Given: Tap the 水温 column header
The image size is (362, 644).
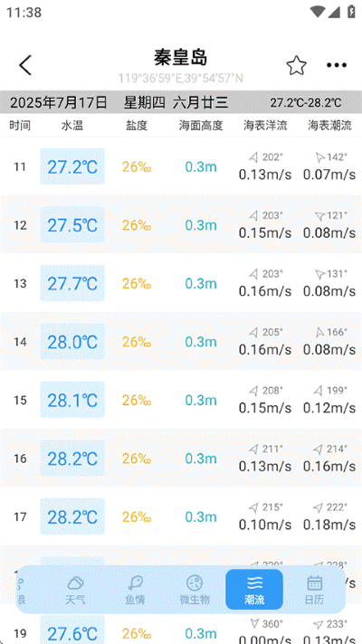Looking at the screenshot, I should point(72,126).
